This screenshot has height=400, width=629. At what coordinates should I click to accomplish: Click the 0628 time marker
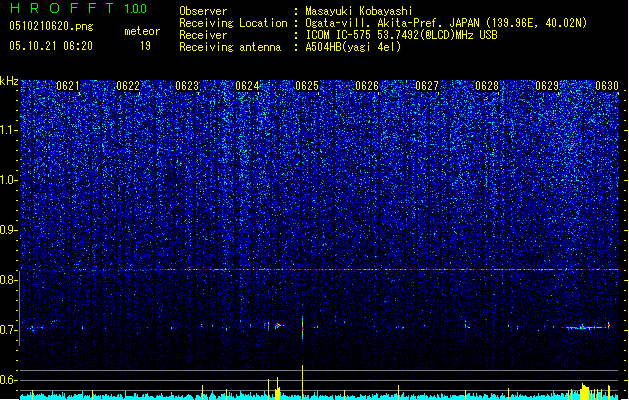[x=487, y=86]
